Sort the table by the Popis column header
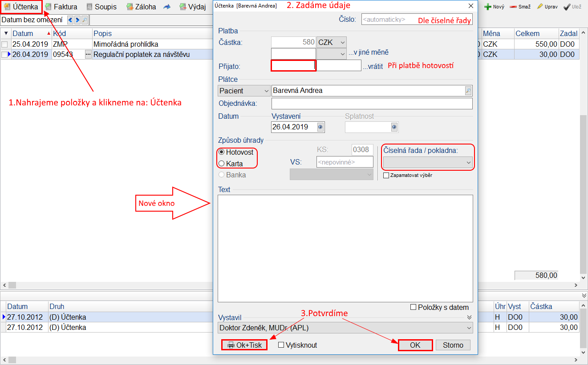This screenshot has height=365, width=588. (102, 34)
